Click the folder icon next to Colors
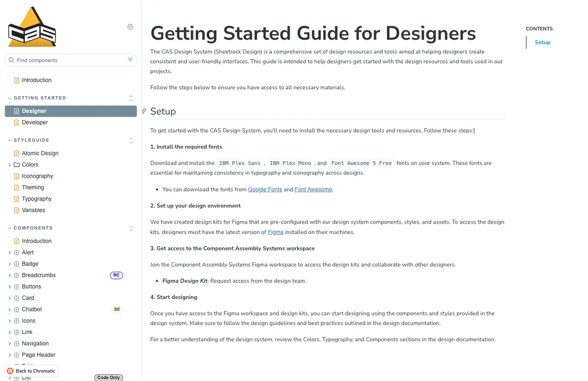 18,164
